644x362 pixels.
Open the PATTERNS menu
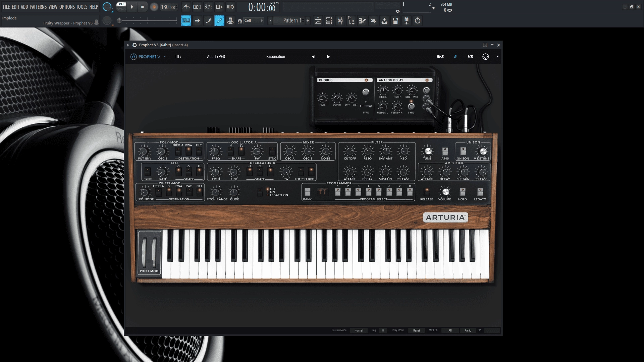point(38,7)
